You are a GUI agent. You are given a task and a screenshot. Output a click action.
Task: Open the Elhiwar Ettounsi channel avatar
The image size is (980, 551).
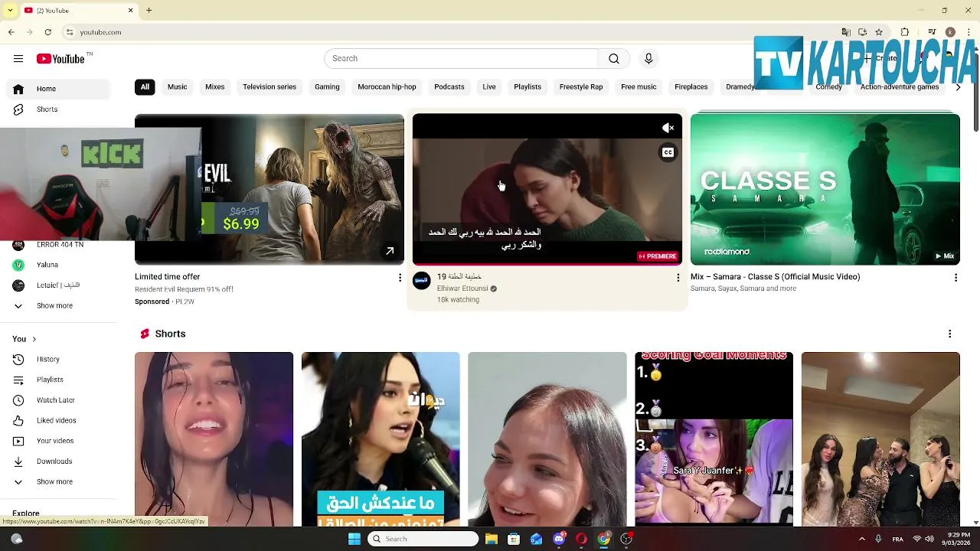pos(422,281)
